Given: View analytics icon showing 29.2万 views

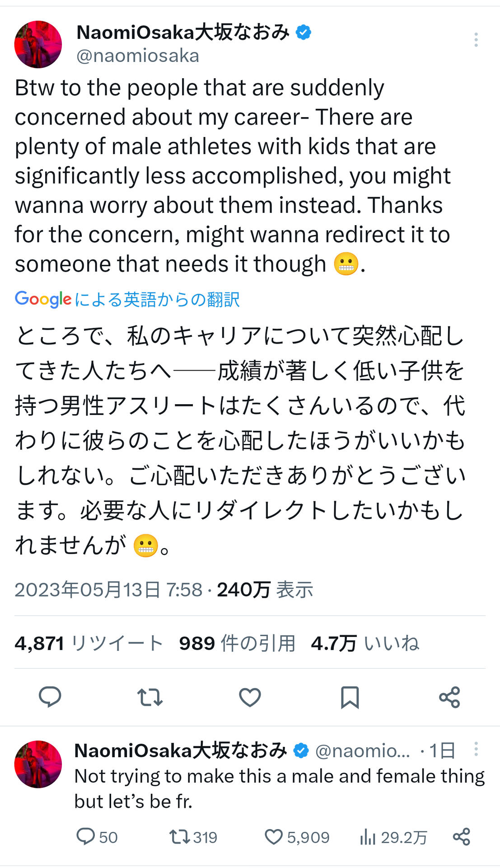Looking at the screenshot, I should pos(393,837).
